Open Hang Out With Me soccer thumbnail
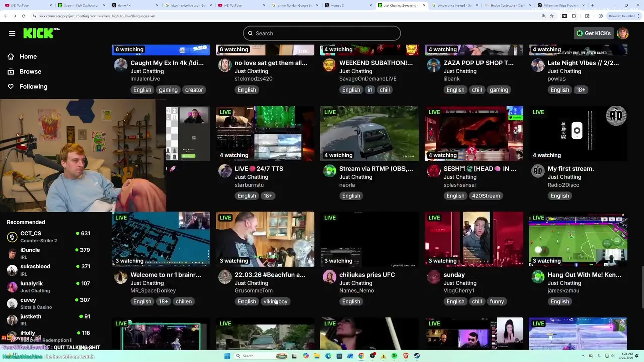 click(578, 239)
